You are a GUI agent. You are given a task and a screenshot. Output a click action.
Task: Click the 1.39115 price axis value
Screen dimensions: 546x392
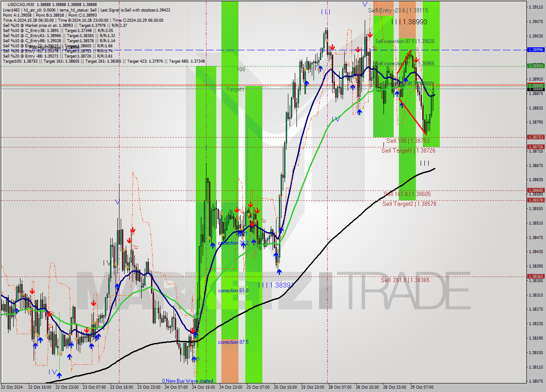coord(535,7)
